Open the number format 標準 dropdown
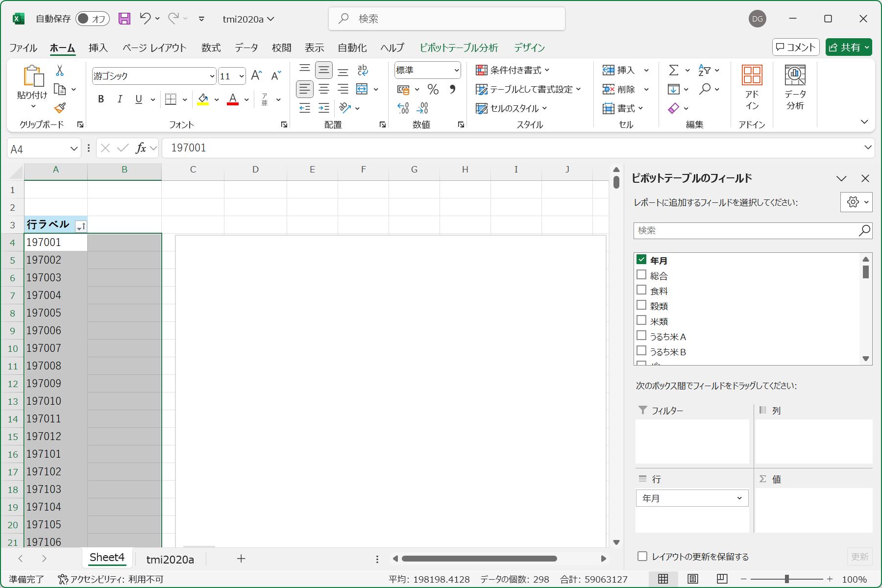 click(456, 70)
